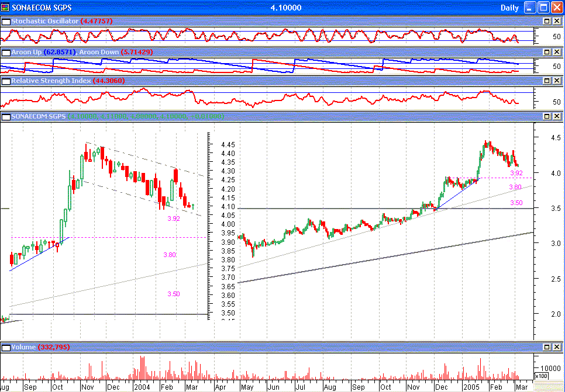Image resolution: width=565 pixels, height=392 pixels.
Task: Click the Stochastic Oscillator panel menu icon
Action: (x=6, y=22)
